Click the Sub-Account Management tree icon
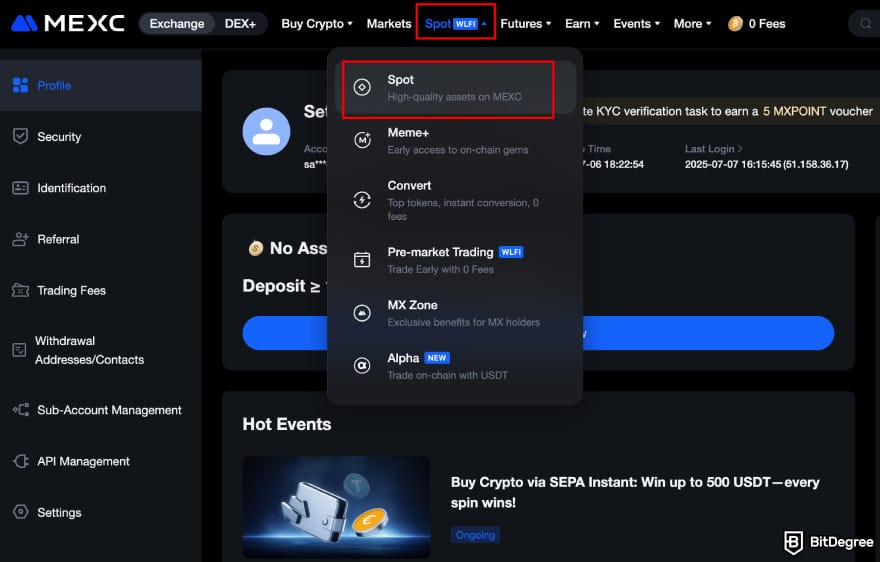 [x=21, y=410]
